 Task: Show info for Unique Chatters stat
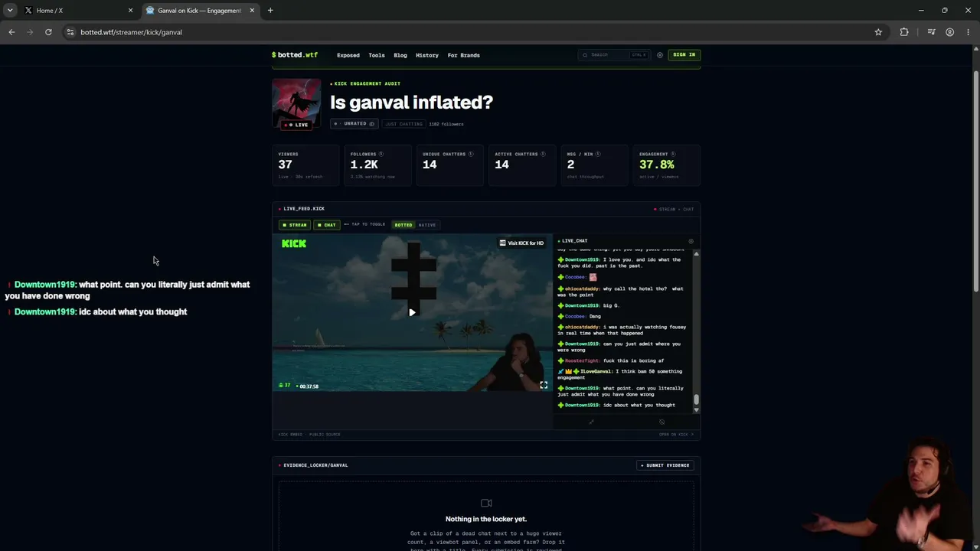pyautogui.click(x=471, y=154)
